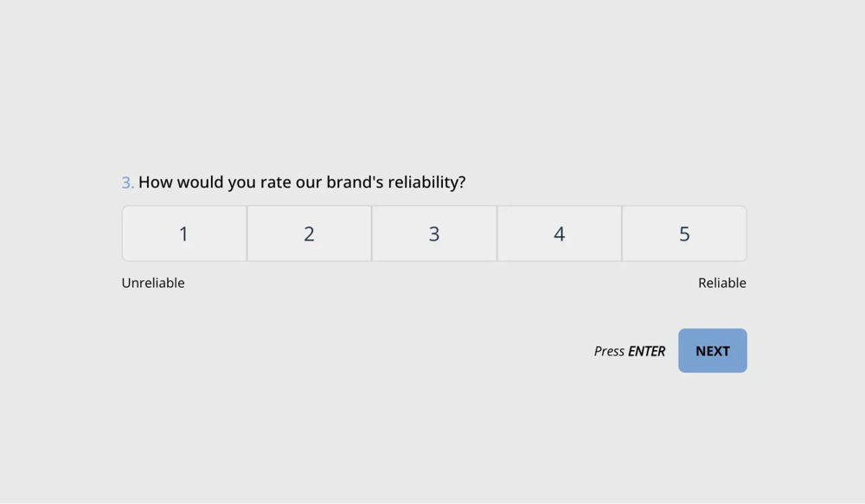Click the NEXT button
The image size is (865, 504).
712,351
